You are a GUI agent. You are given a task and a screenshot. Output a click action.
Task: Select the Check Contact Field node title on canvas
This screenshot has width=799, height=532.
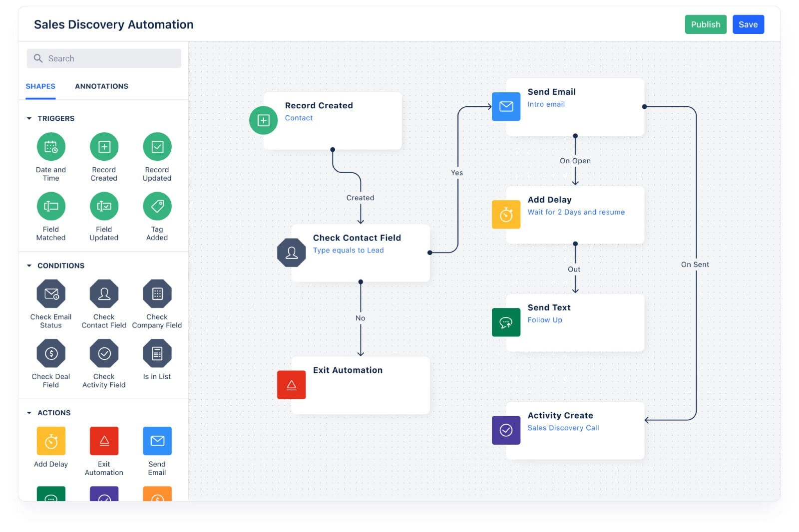tap(357, 238)
